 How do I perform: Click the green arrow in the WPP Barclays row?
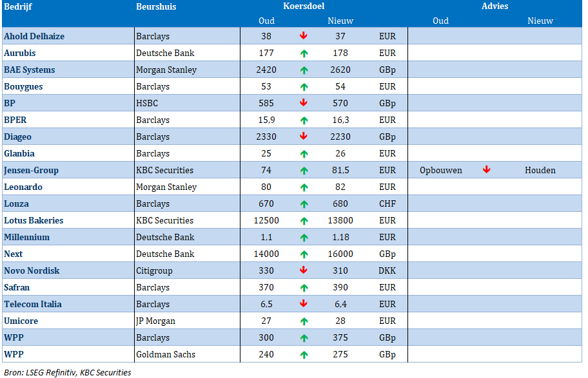tap(304, 338)
